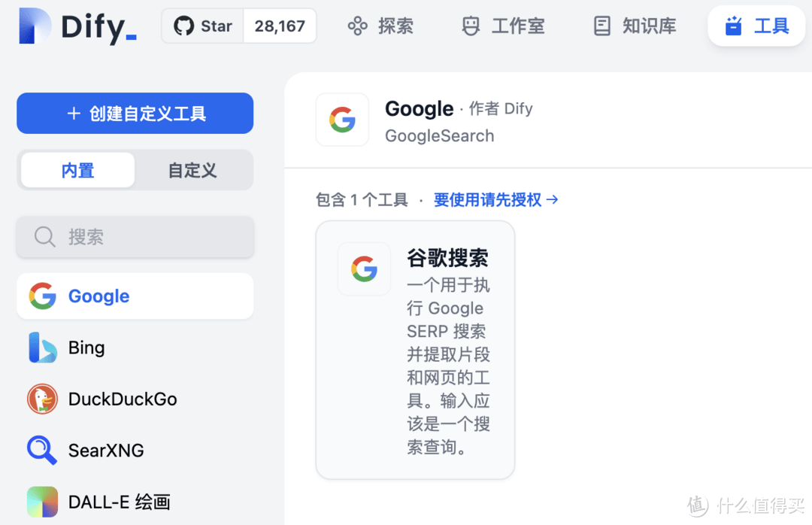Switch to the 工具 tab
Screen dimensions: 812x525
pos(756,26)
